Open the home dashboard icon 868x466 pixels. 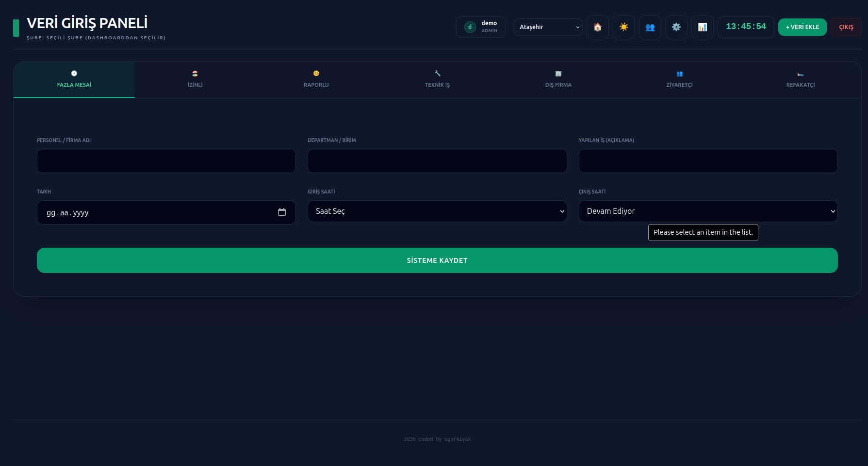[x=597, y=27]
